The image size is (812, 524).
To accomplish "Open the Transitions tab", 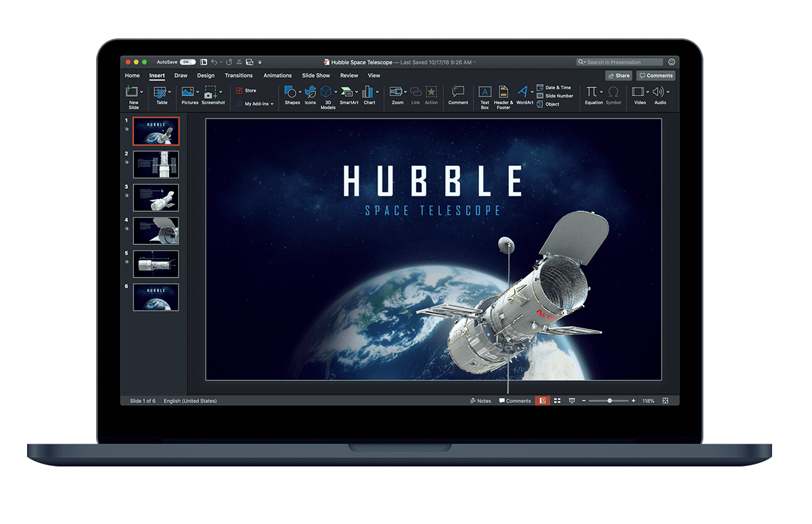I will (x=239, y=75).
